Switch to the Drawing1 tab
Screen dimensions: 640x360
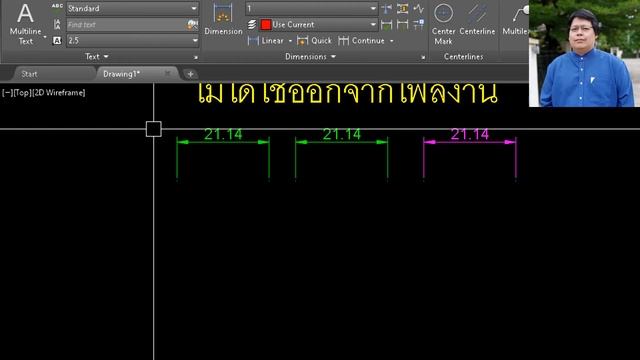click(122, 74)
